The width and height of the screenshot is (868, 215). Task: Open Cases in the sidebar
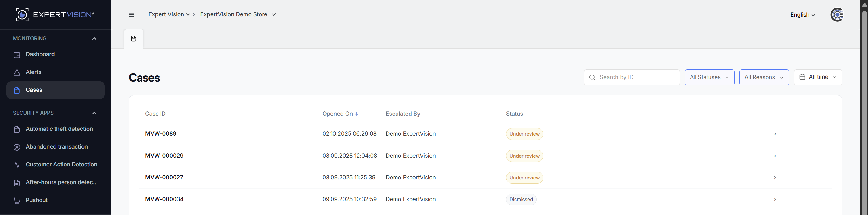34,90
